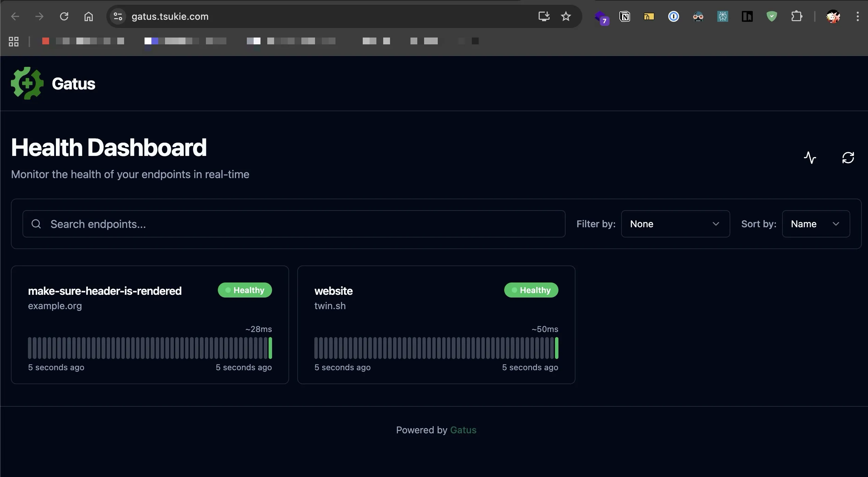The height and width of the screenshot is (477, 868).
Task: Open the 1Password extension icon
Action: click(x=673, y=16)
